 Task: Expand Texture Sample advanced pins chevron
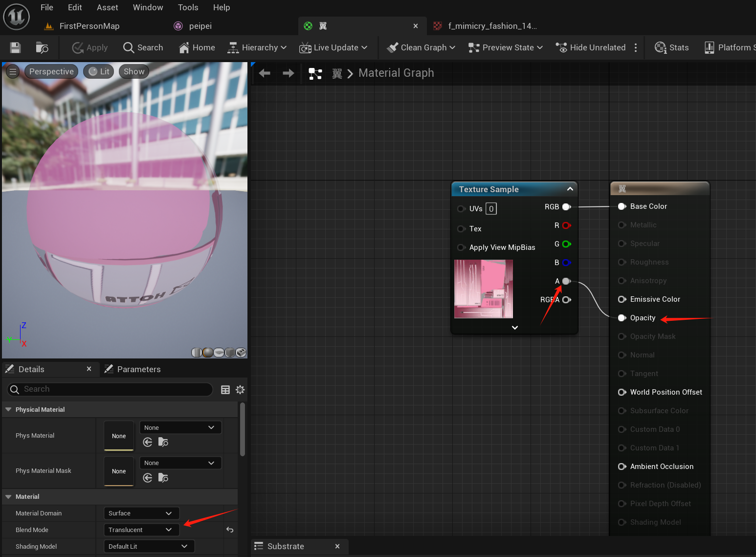515,328
